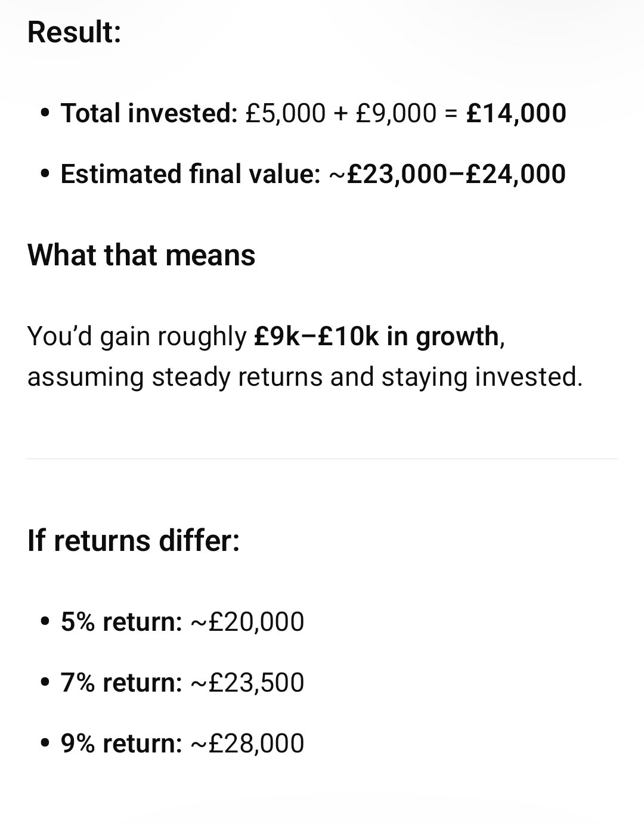Screen dimensions: 644x824
Task: Click the "Result:" heading
Action: pos(74,32)
